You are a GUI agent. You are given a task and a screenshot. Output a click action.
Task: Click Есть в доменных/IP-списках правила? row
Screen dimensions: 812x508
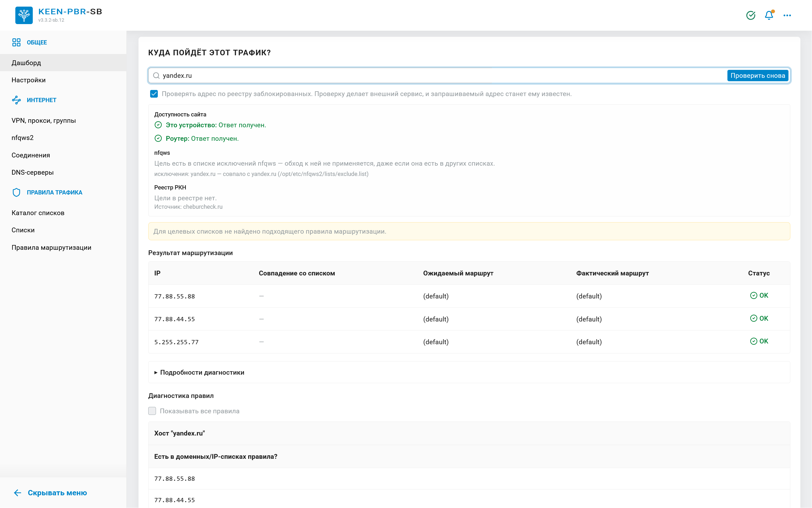tap(469, 457)
